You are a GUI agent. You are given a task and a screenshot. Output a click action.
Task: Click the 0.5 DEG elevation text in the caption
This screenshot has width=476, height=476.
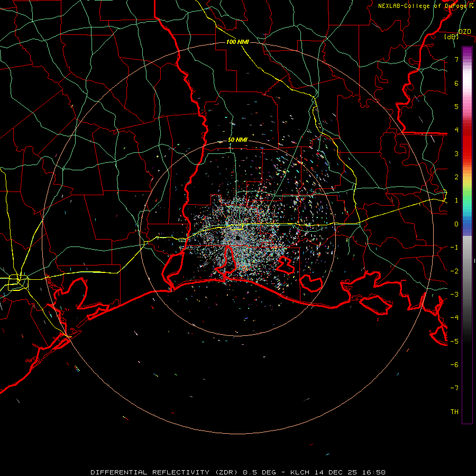pyautogui.click(x=260, y=472)
